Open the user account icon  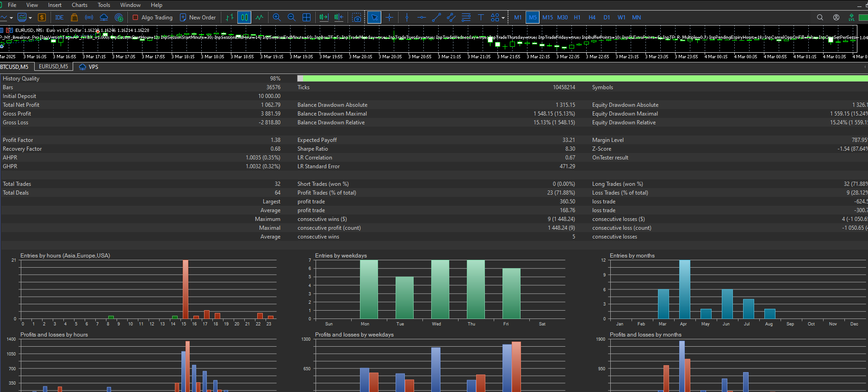(836, 18)
